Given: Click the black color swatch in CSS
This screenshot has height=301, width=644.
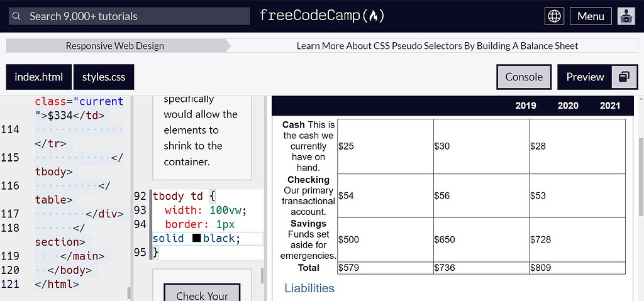Looking at the screenshot, I should pyautogui.click(x=197, y=238).
